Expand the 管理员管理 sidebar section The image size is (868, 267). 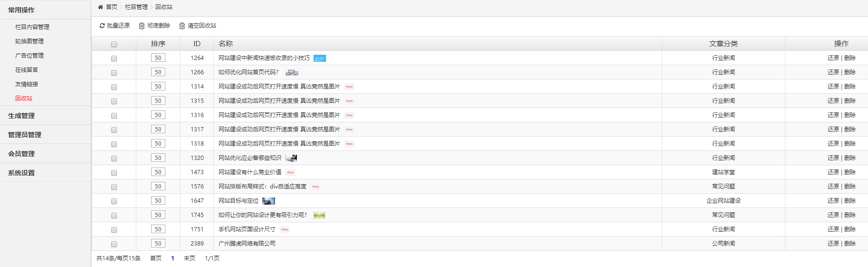tap(25, 135)
